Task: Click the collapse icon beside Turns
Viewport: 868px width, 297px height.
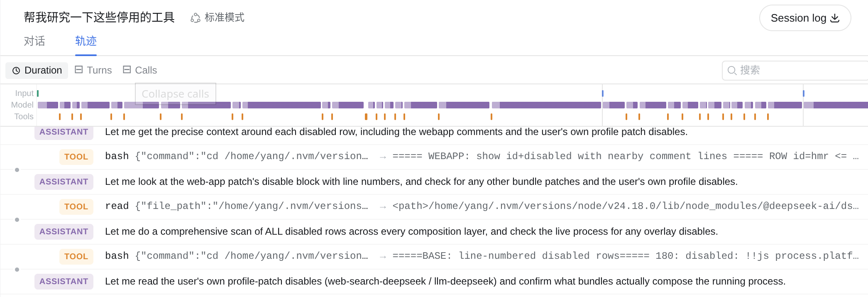Action: tap(78, 70)
